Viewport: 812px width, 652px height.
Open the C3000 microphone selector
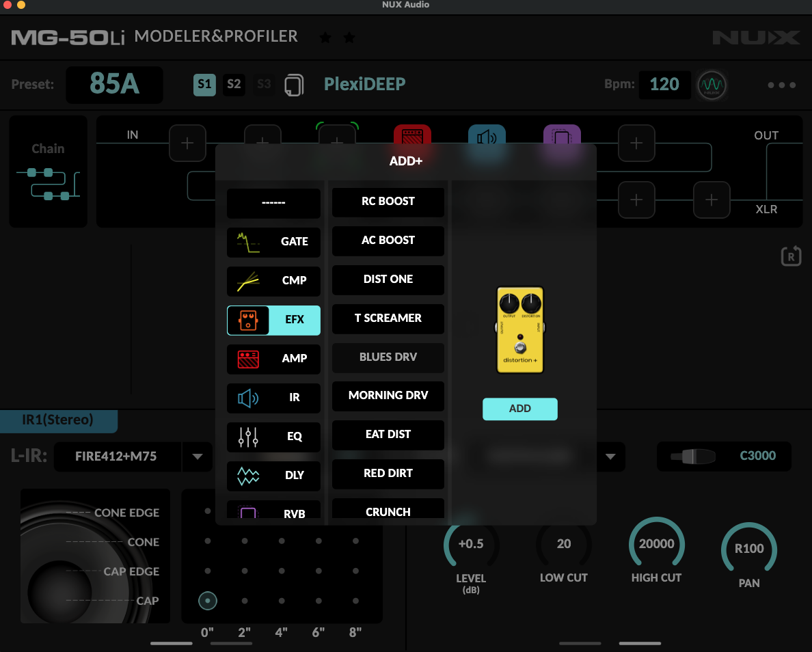pos(724,457)
